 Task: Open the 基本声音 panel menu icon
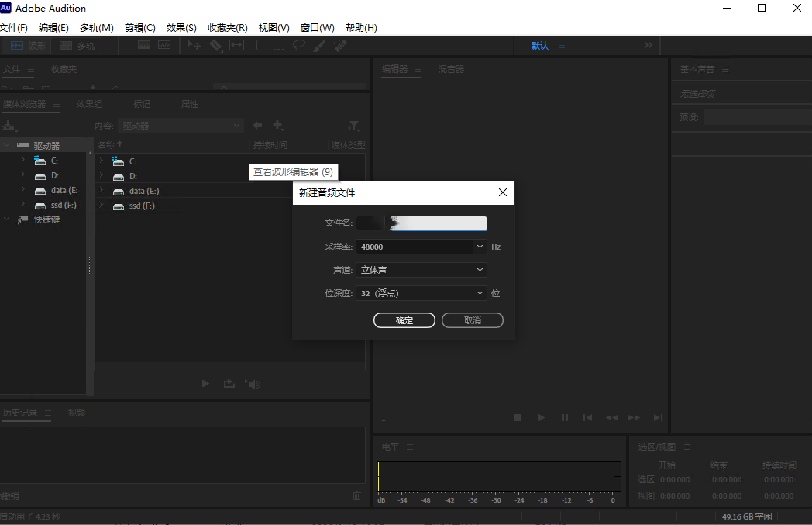(x=725, y=70)
